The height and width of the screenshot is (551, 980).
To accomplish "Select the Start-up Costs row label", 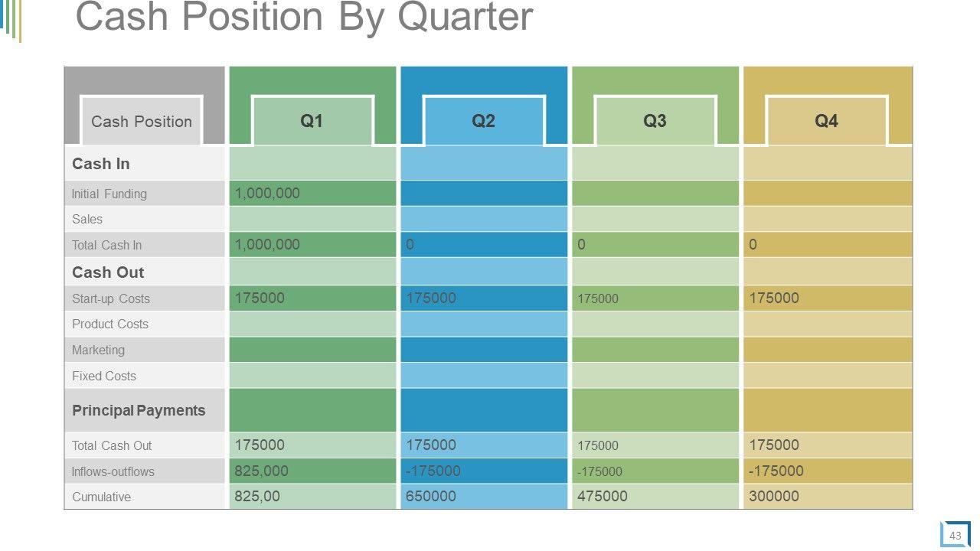I will click(111, 298).
